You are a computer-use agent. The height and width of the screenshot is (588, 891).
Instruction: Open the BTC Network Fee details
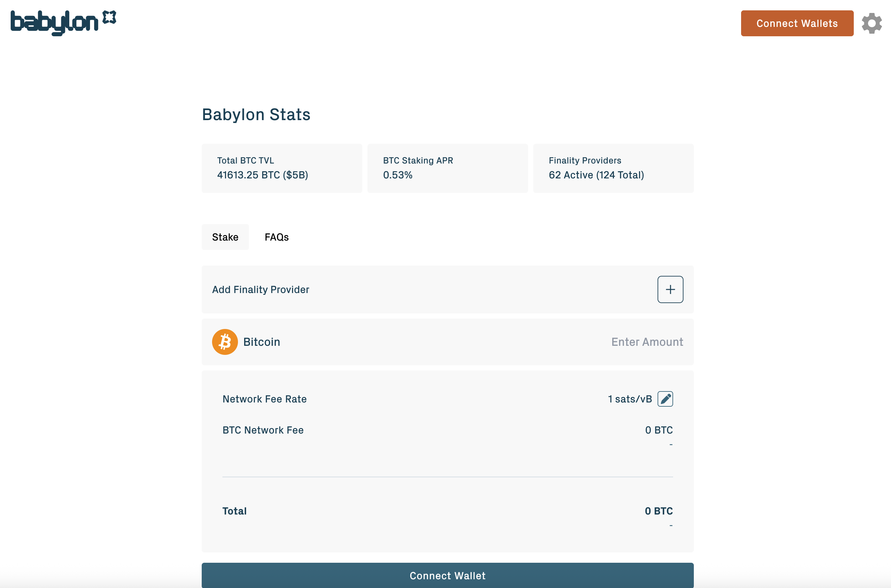(263, 430)
